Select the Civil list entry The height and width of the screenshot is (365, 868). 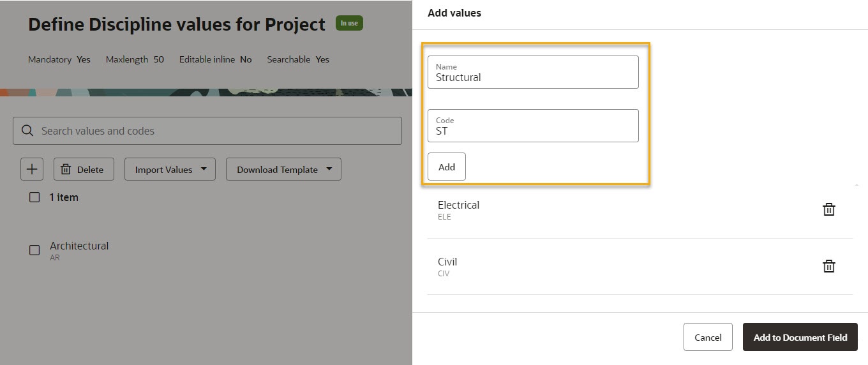[x=640, y=267]
